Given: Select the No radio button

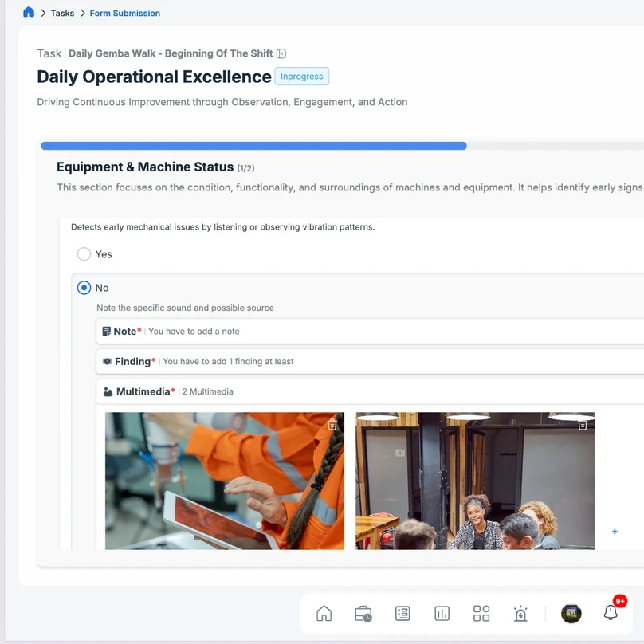Looking at the screenshot, I should [x=84, y=288].
